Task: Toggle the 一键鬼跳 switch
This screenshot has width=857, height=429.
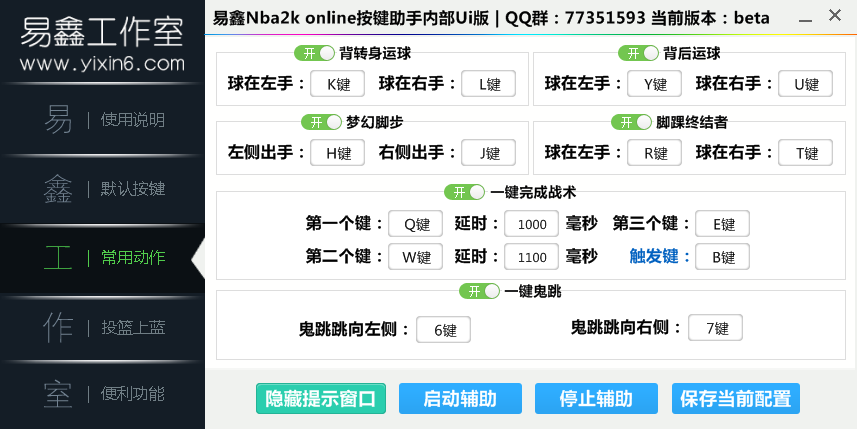Action: 479,291
